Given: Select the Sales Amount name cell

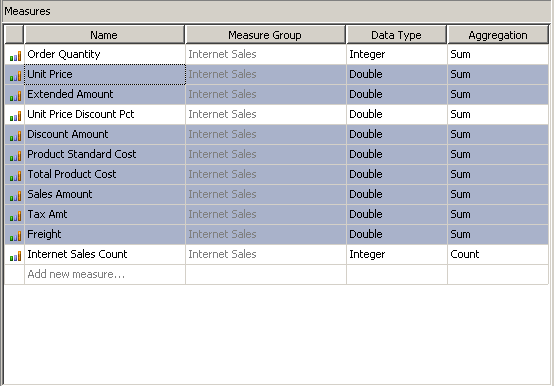Looking at the screenshot, I should point(105,195).
